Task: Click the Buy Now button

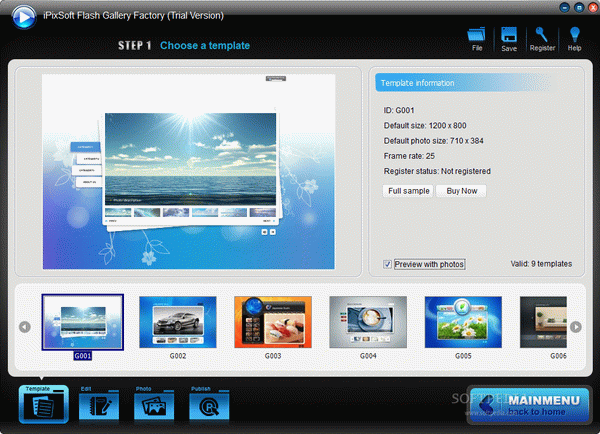Action: (461, 191)
